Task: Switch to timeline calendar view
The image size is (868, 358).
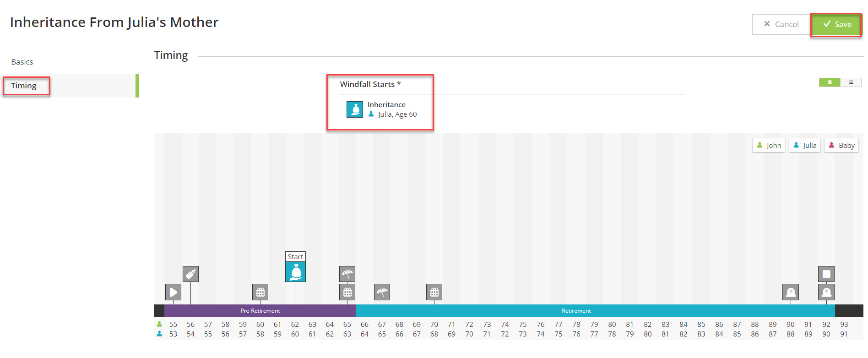Action: [830, 82]
